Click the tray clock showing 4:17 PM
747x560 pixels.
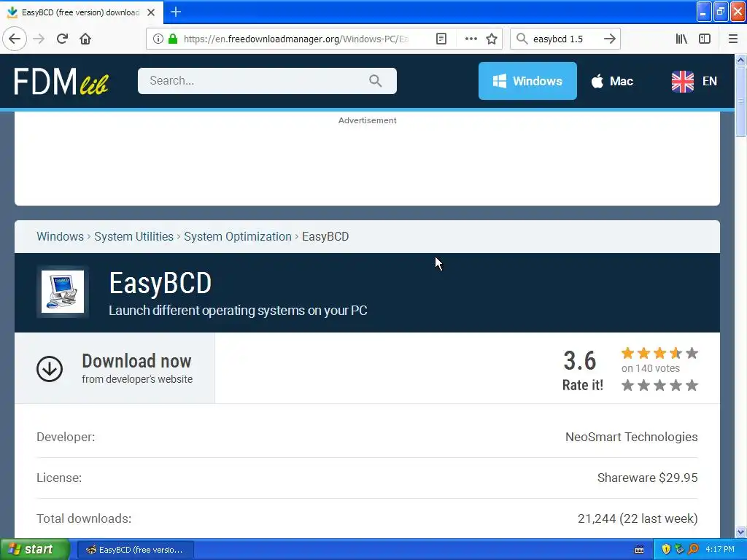click(x=720, y=550)
